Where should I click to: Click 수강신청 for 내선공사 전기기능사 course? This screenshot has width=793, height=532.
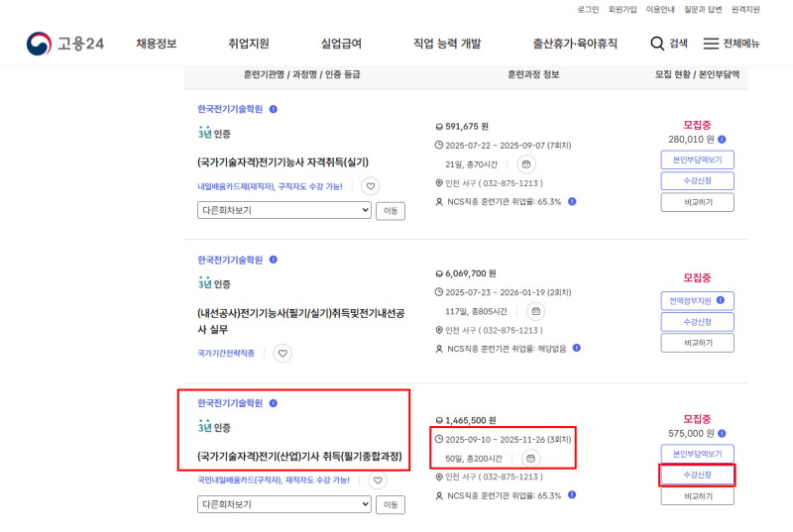point(698,322)
